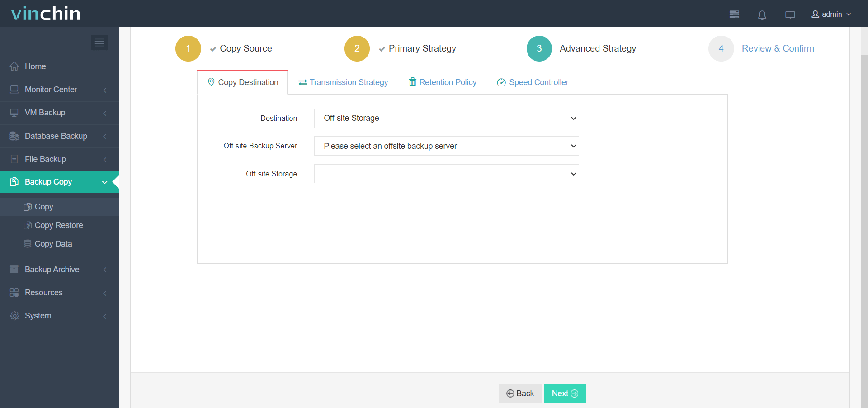Image resolution: width=868 pixels, height=408 pixels.
Task: Click the monitor screen icon in header
Action: click(x=790, y=15)
